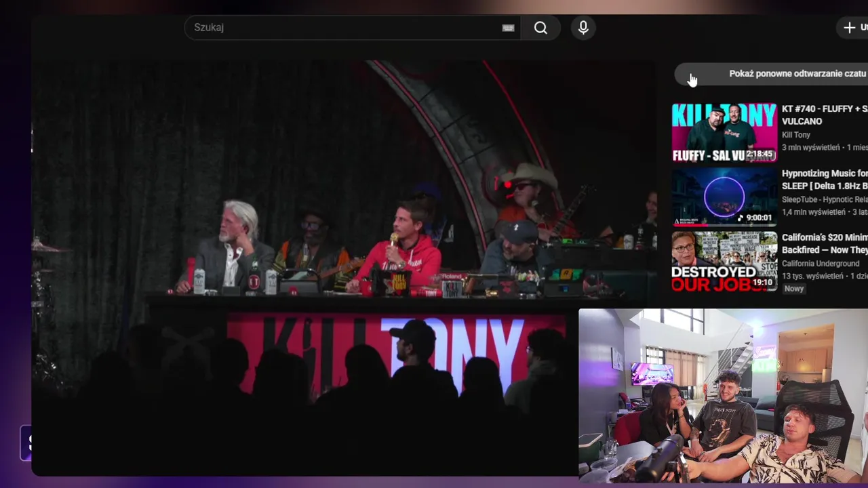
Task: Open Hypnotizing Music sleep video thumbnail
Action: pos(724,197)
